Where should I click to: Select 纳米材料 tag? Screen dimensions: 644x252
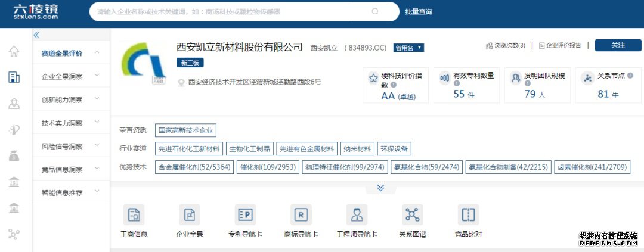pos(357,148)
